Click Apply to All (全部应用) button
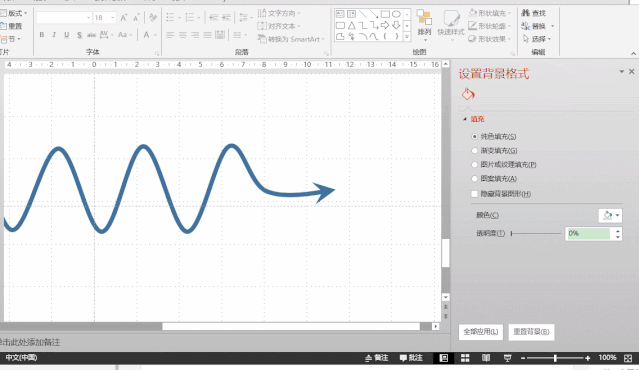 (x=481, y=332)
